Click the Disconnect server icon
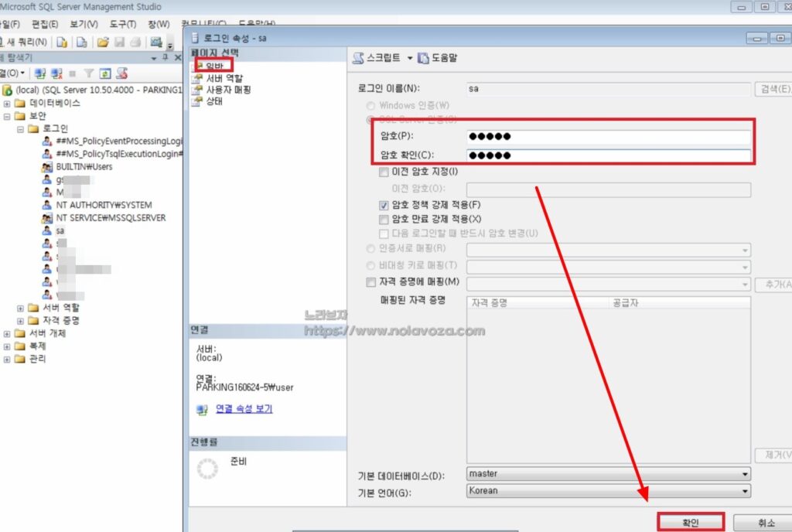792x532 pixels. 56,73
